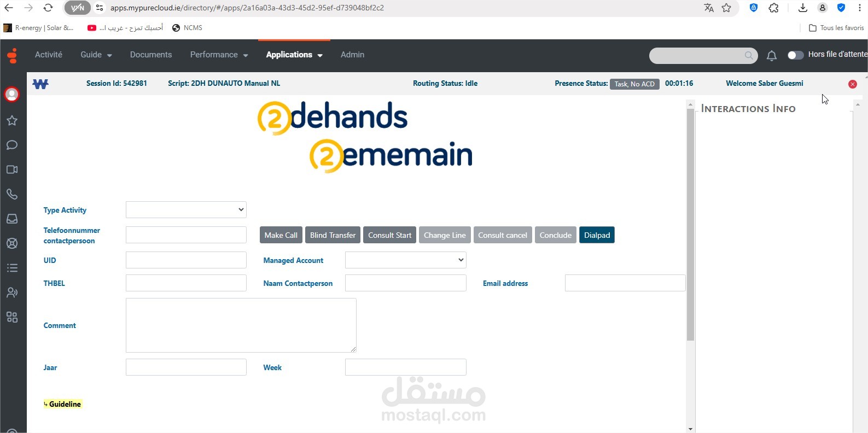
Task: Open the browser downloads icon
Action: point(802,8)
